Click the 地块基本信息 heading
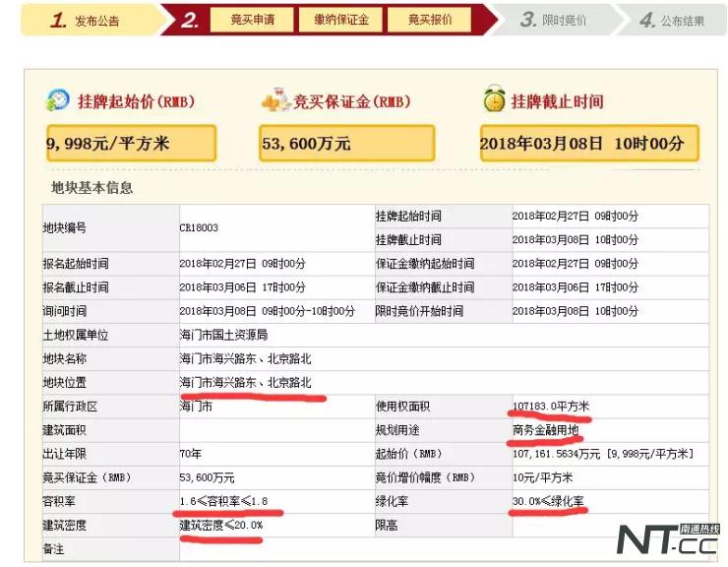The image size is (728, 567). (91, 188)
